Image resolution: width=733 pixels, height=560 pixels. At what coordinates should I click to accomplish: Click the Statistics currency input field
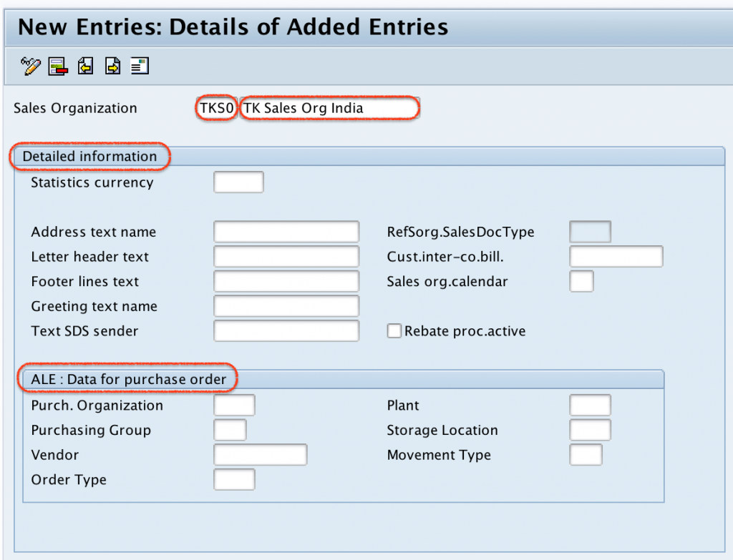tap(238, 182)
